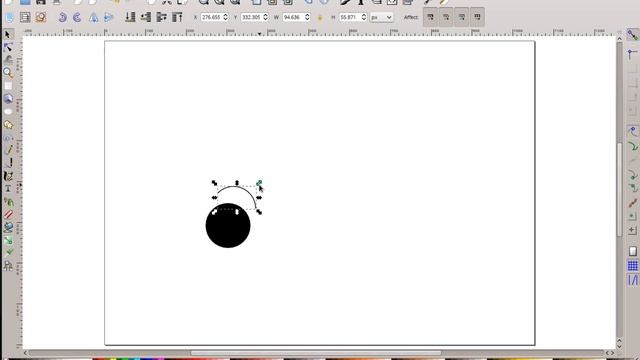Toggle snap to page border

[x=632, y=251]
